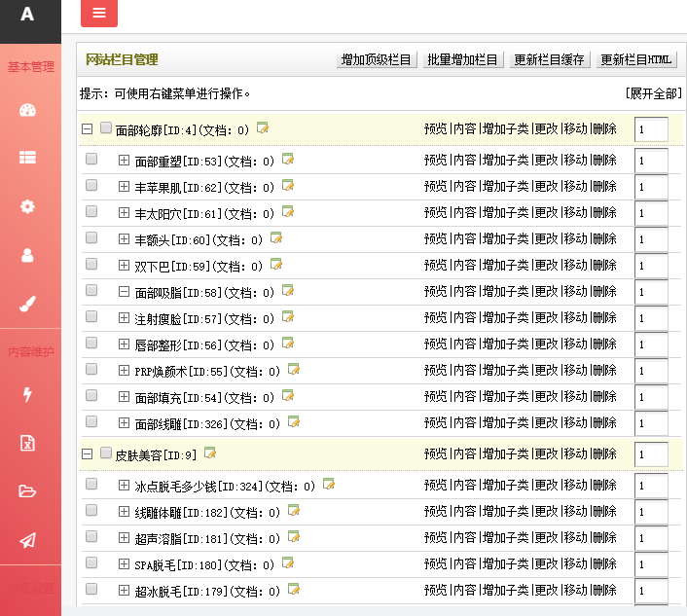Click the user profile icon in sidebar

point(27,255)
